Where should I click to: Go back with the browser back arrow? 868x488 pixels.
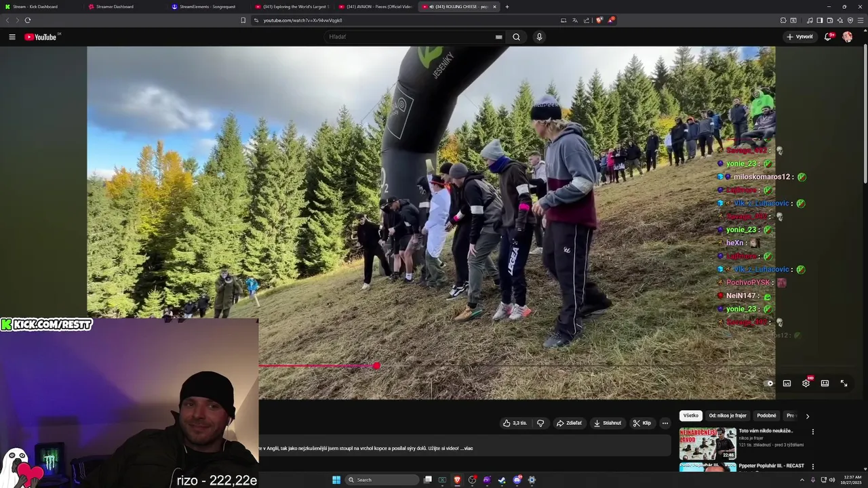pyautogui.click(x=8, y=20)
